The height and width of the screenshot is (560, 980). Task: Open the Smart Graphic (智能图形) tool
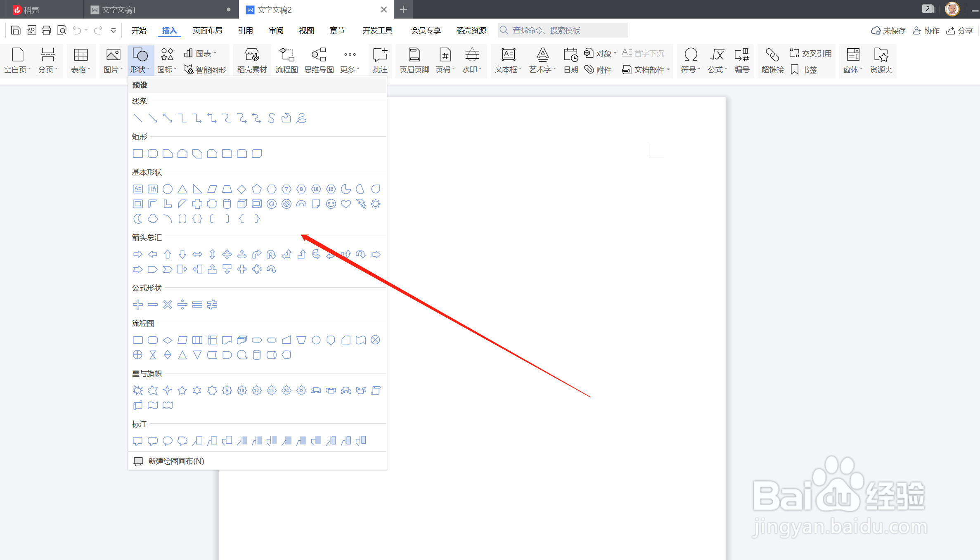click(x=205, y=70)
